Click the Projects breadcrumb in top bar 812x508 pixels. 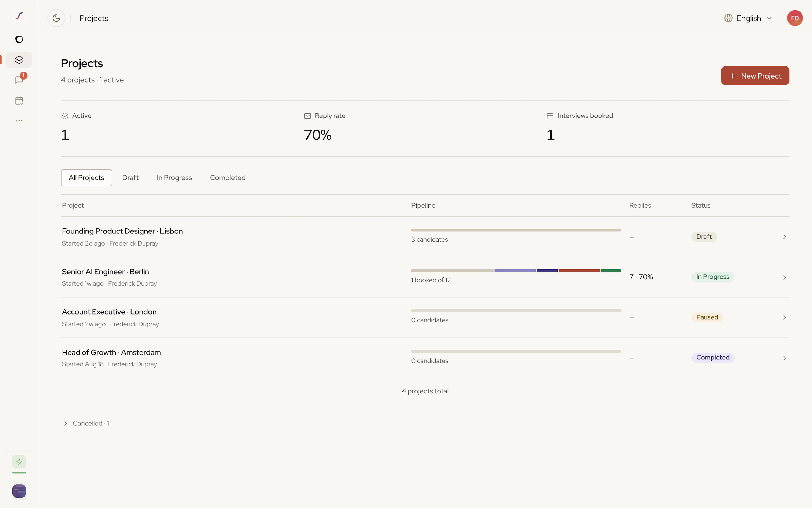(94, 18)
